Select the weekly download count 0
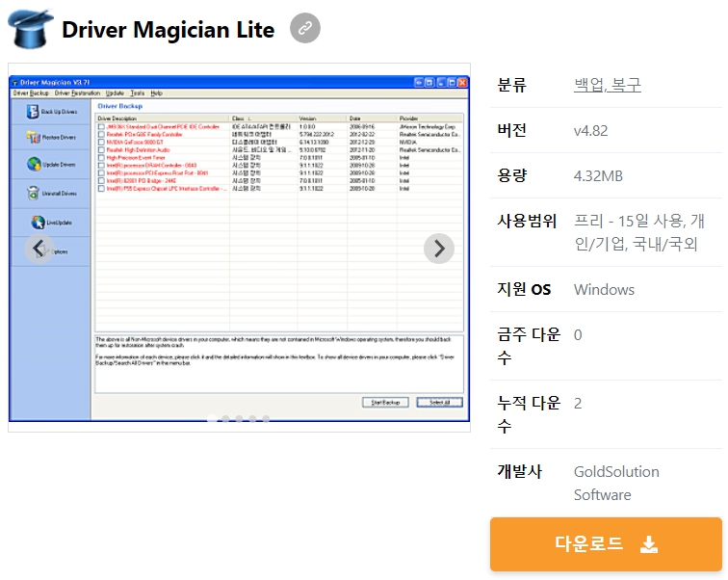 coord(578,335)
